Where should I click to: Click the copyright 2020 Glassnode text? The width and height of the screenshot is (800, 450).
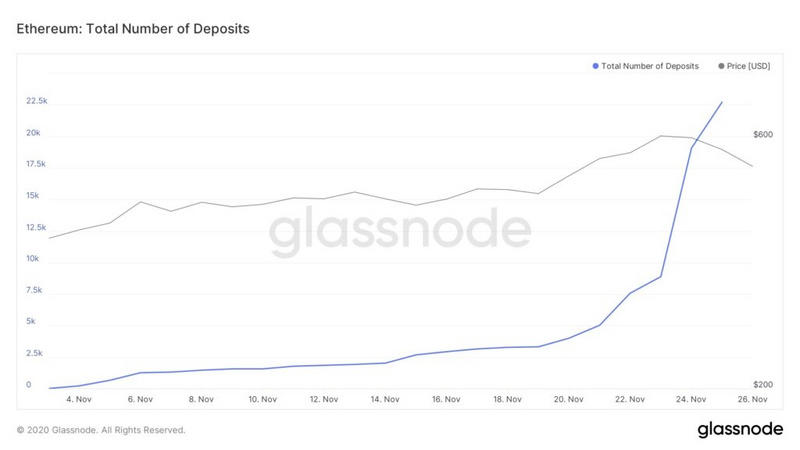point(101,430)
